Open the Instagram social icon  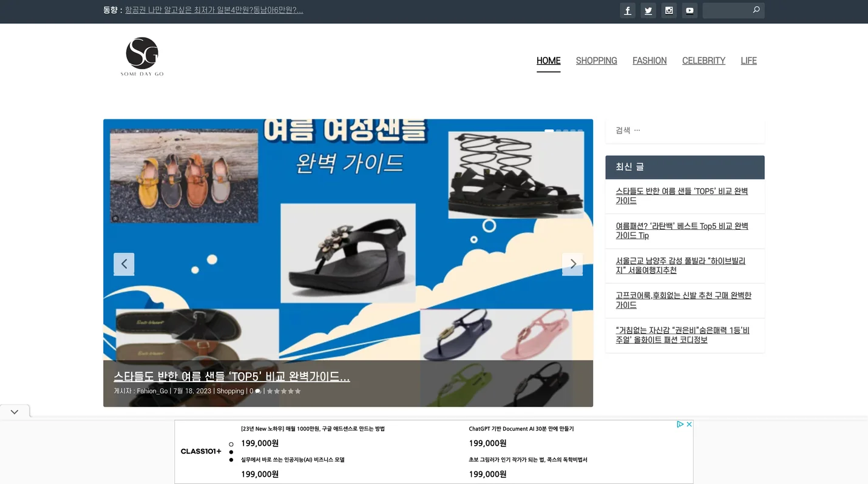tap(669, 10)
